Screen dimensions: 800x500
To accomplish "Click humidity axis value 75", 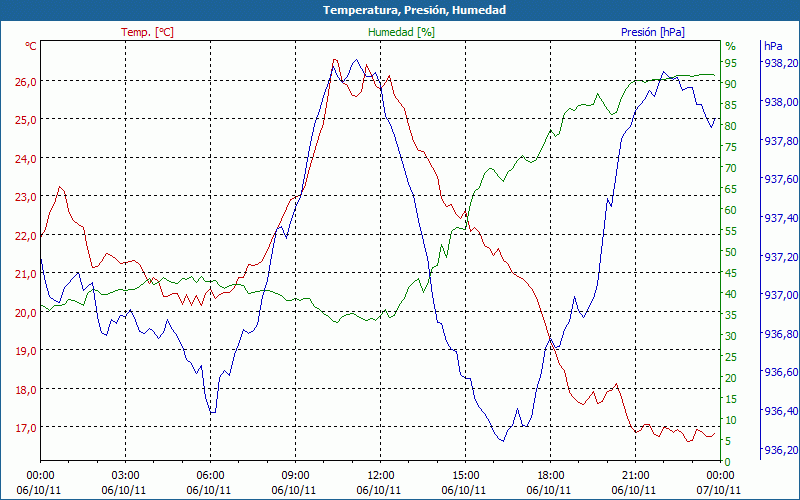I will point(731,147).
